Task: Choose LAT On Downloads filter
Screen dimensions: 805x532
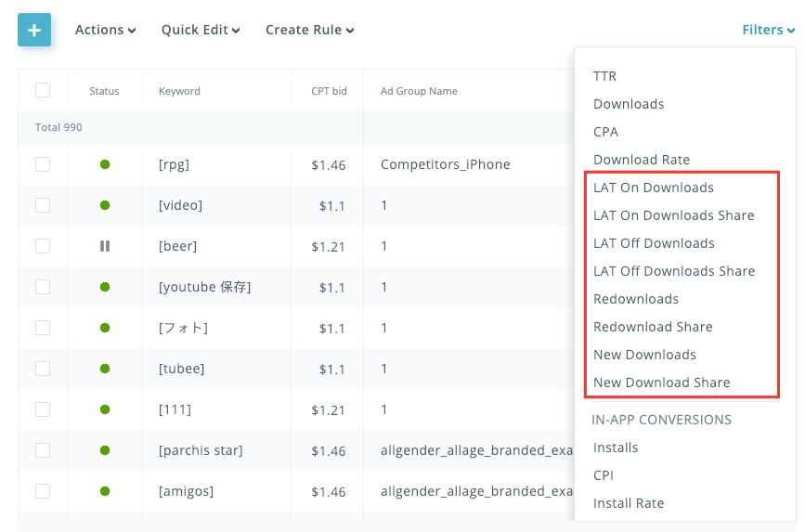Action: click(654, 188)
